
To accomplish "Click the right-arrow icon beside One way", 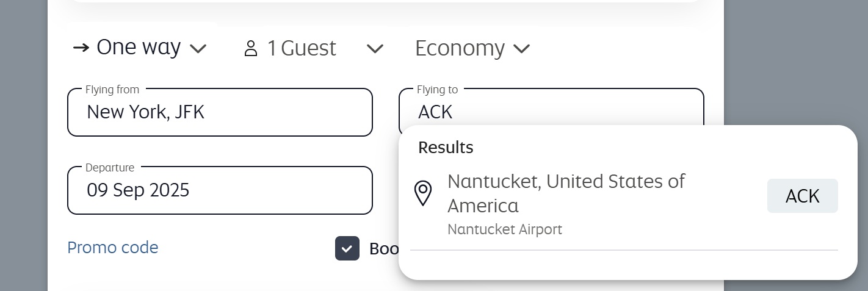I will click(x=81, y=48).
